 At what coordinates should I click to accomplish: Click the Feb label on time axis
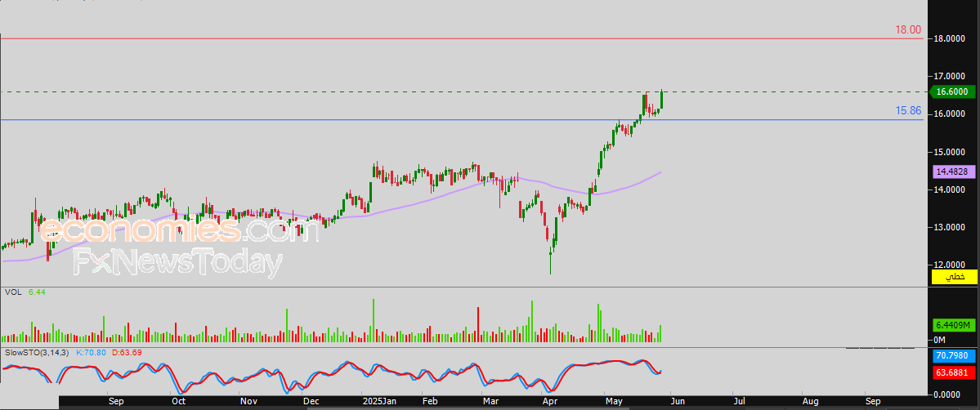[x=430, y=401]
